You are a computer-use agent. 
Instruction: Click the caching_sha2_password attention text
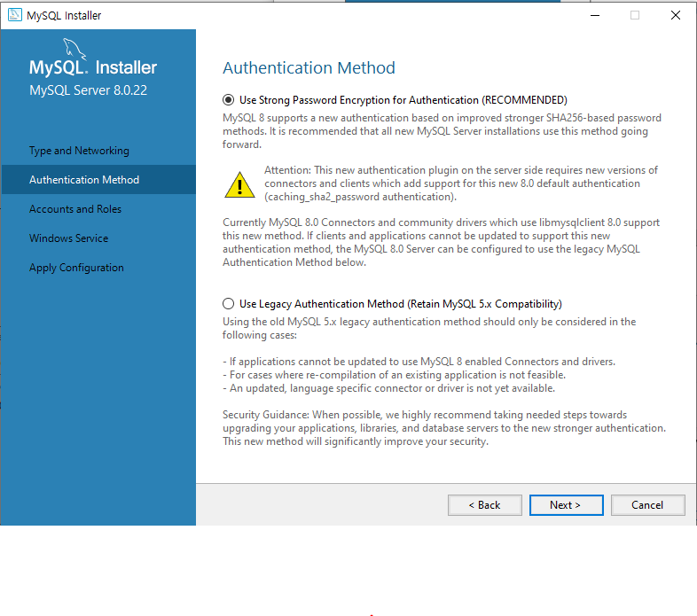coord(461,183)
